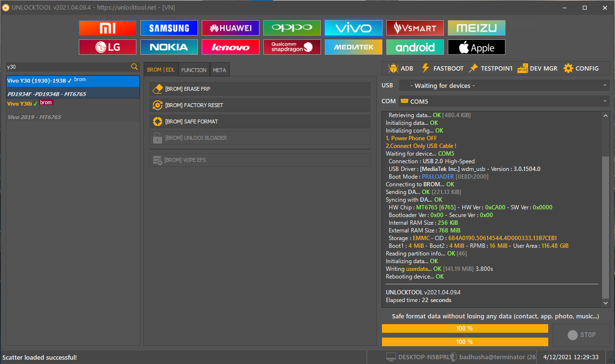Image resolution: width=615 pixels, height=364 pixels.
Task: Click the ADB bug icon
Action: tap(393, 68)
